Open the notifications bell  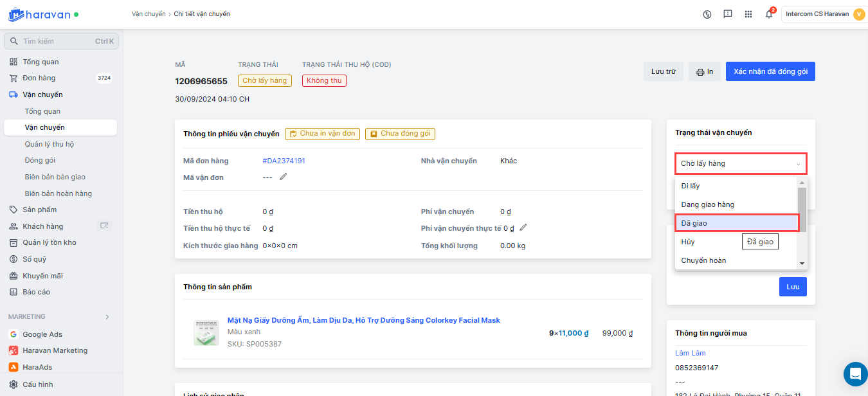click(768, 14)
